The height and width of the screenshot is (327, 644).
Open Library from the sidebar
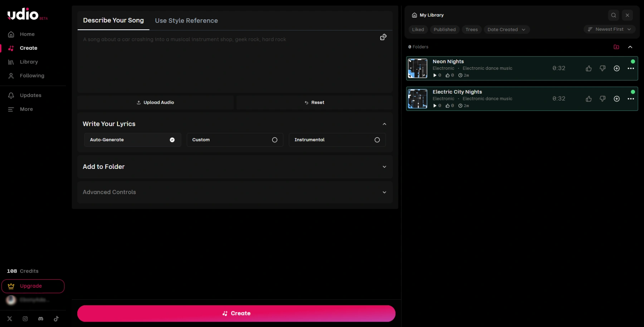point(29,62)
